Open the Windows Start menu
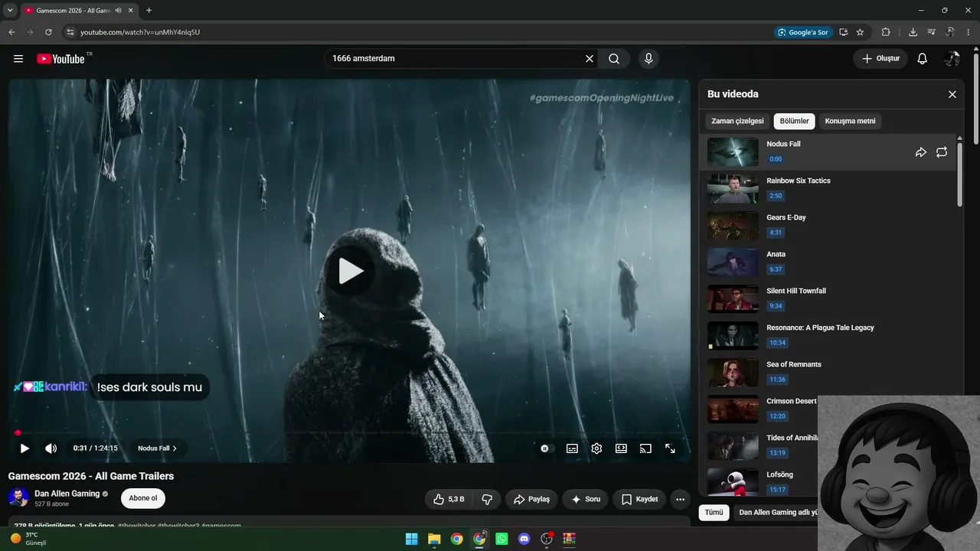980x551 pixels. 411,539
